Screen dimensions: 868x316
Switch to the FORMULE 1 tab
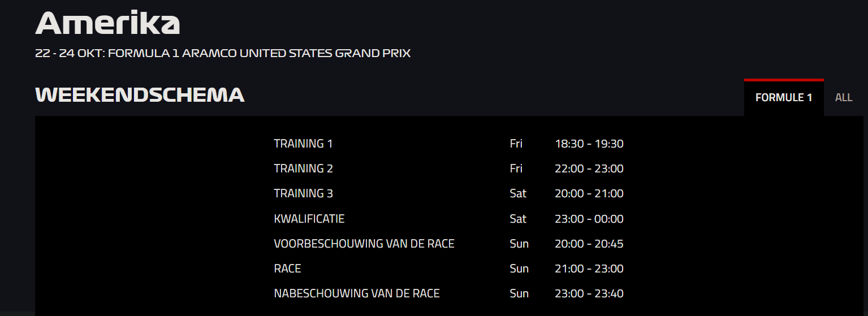(x=783, y=97)
